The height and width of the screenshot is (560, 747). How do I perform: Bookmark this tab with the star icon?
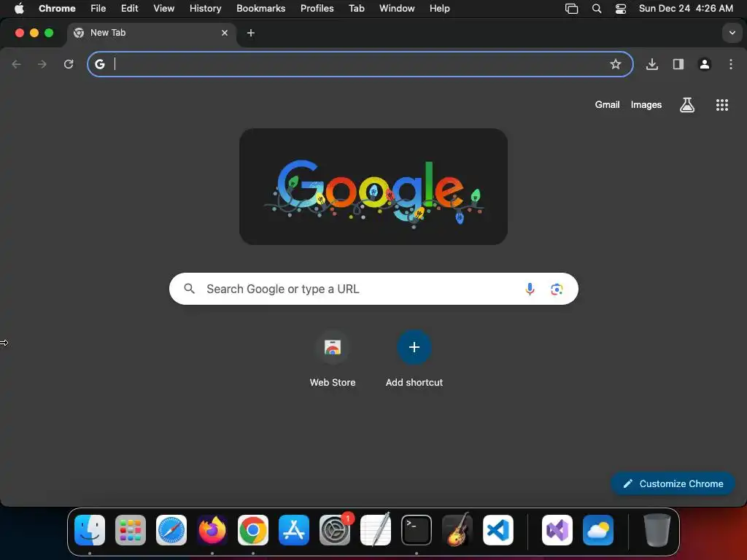[x=616, y=64]
